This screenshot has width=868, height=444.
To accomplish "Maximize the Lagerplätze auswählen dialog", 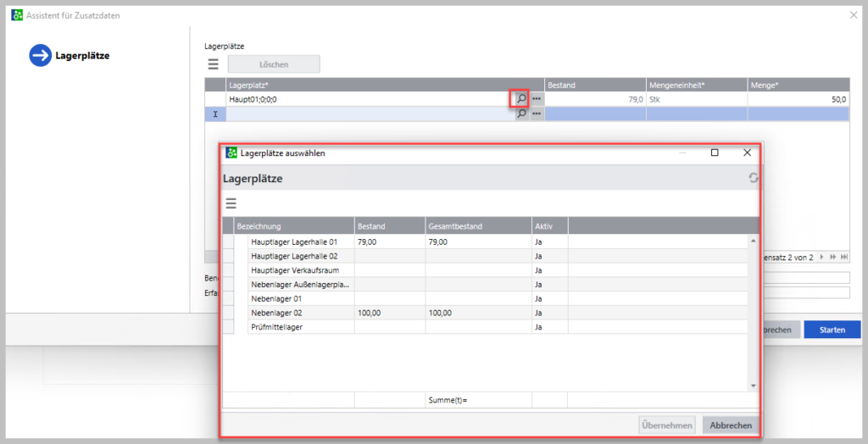I will [x=715, y=153].
